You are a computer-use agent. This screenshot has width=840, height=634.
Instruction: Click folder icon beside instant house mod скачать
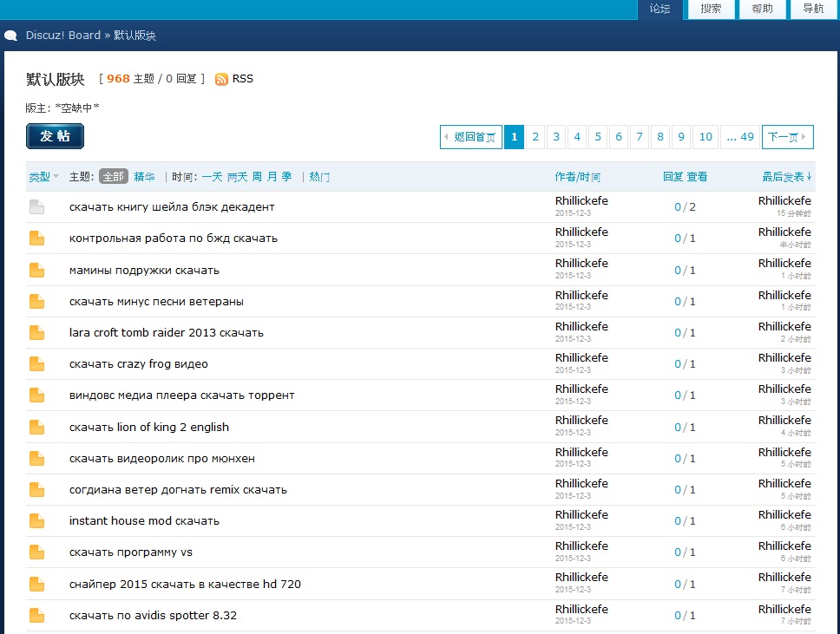click(37, 520)
